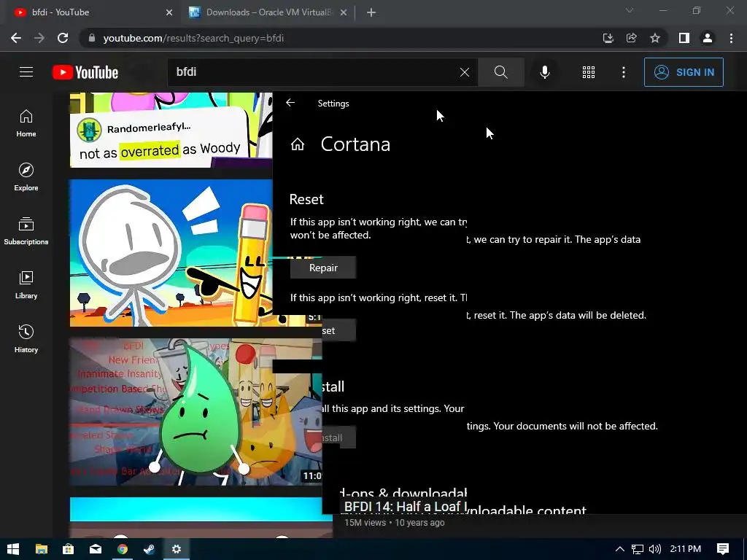Open Steam from taskbar

click(x=149, y=549)
